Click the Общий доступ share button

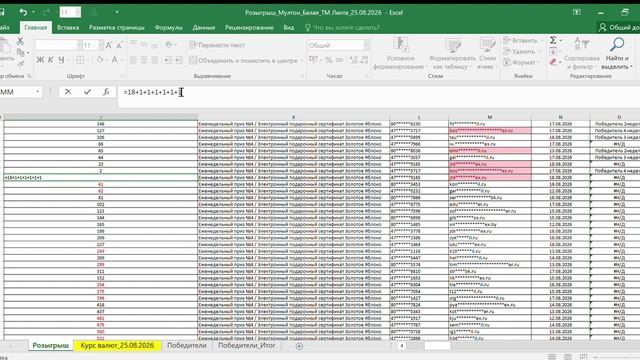pos(620,27)
